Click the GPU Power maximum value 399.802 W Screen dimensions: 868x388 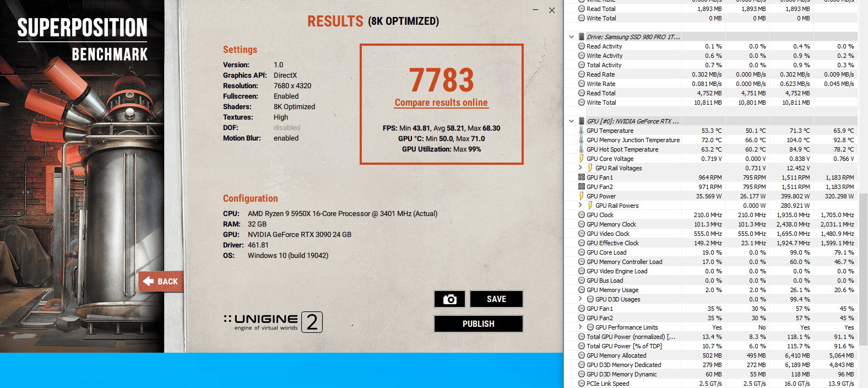795,196
